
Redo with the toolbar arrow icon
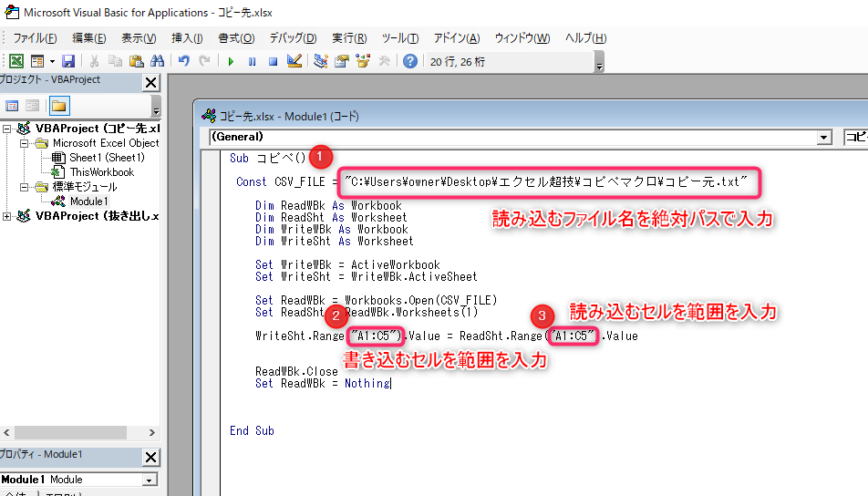205,61
